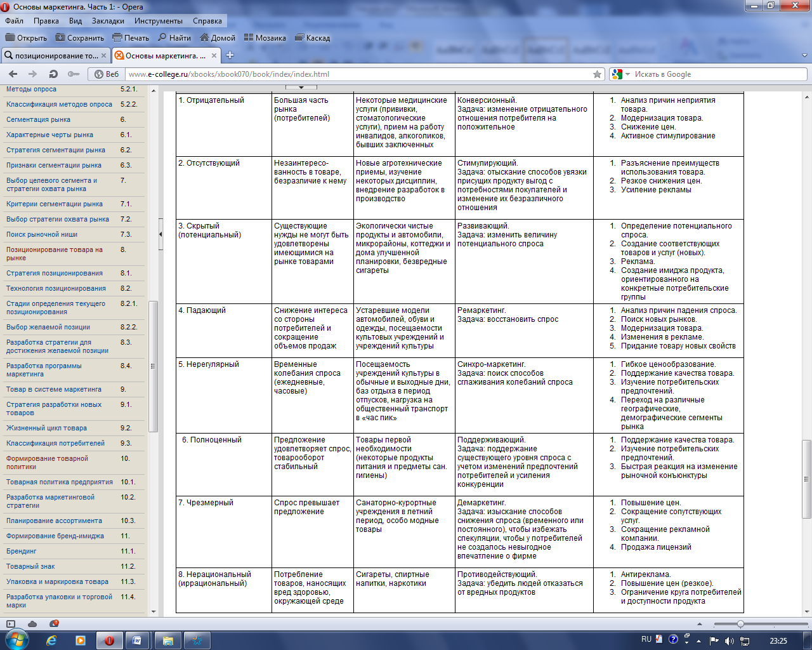Image resolution: width=812 pixels, height=650 pixels.
Task: Click the Найти magnifier button
Action: [x=174, y=38]
